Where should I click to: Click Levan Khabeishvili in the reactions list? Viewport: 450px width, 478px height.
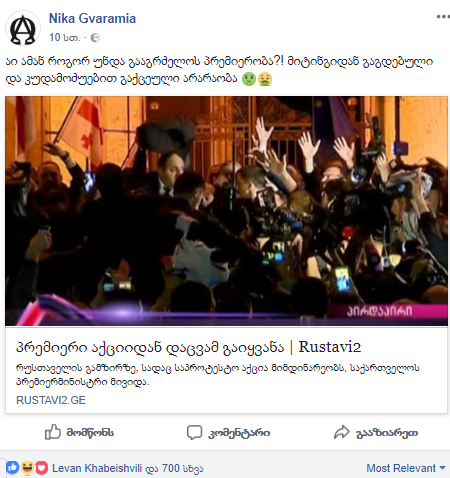pyautogui.click(x=97, y=468)
